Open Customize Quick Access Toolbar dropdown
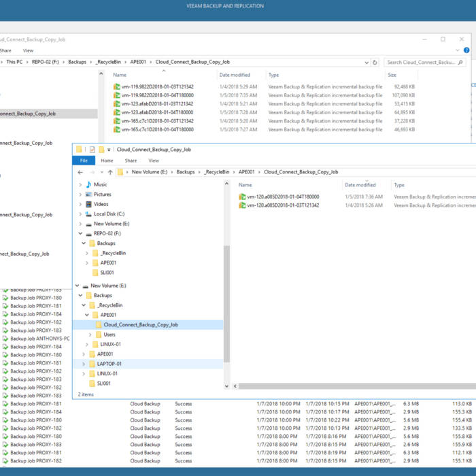 point(109,150)
